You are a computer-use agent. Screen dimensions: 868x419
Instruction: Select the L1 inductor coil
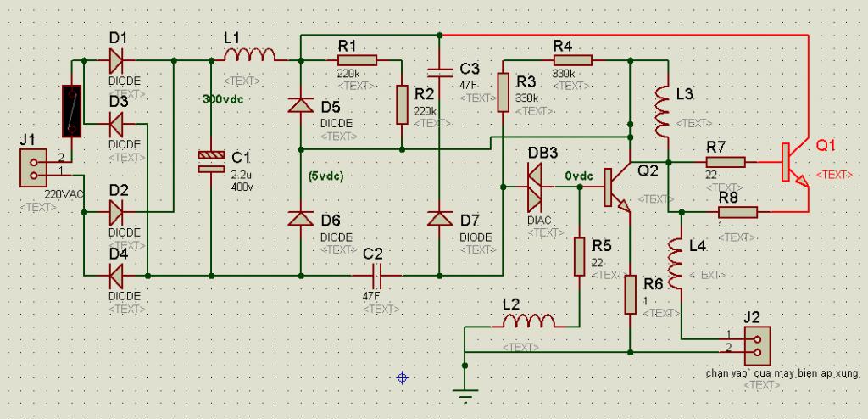[x=250, y=54]
